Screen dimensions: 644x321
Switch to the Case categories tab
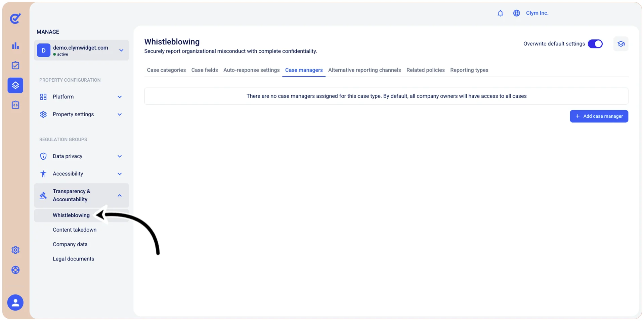click(166, 70)
